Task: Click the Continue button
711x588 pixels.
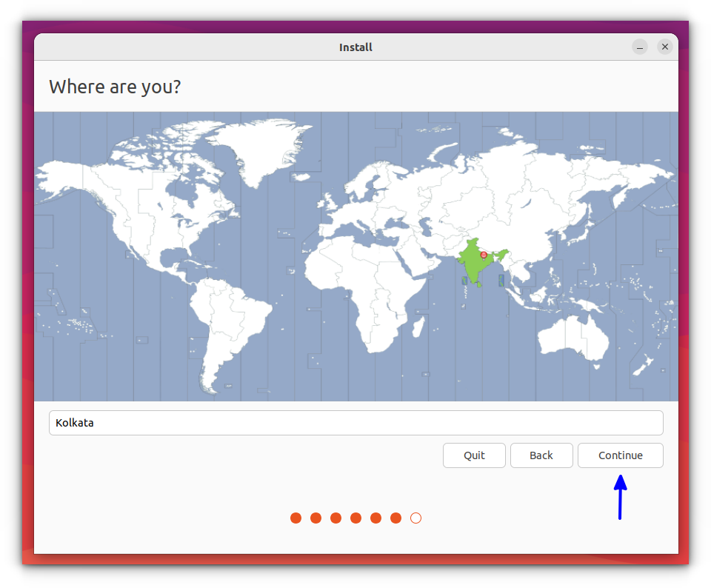Action: (x=620, y=455)
